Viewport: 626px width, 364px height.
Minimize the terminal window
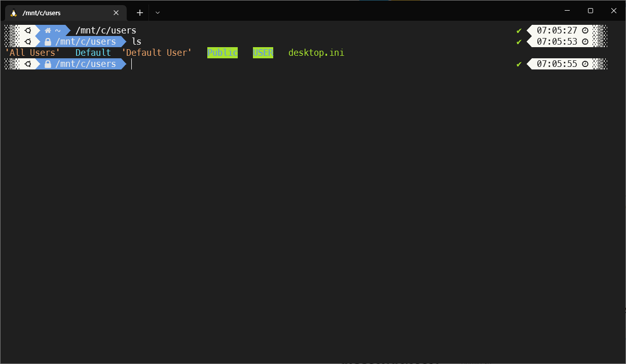tap(567, 11)
